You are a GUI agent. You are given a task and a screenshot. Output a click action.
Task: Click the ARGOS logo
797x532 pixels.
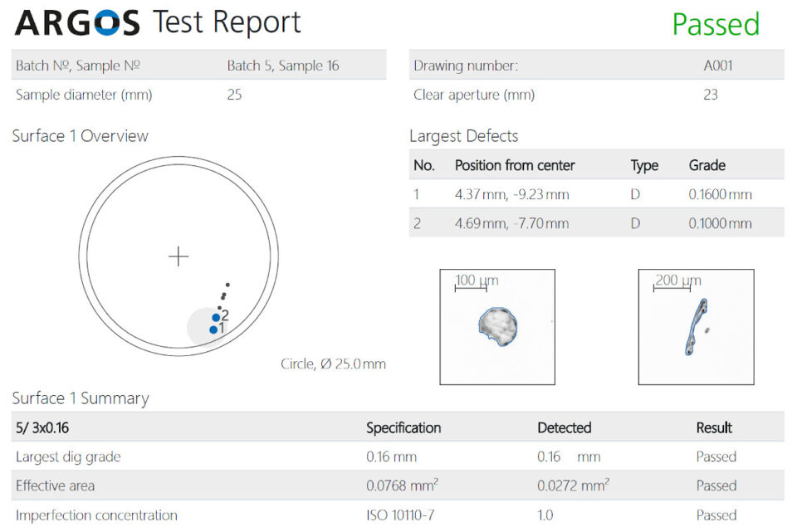(x=77, y=23)
